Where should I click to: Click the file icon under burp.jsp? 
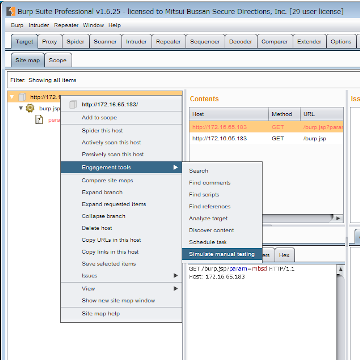pos(39,120)
